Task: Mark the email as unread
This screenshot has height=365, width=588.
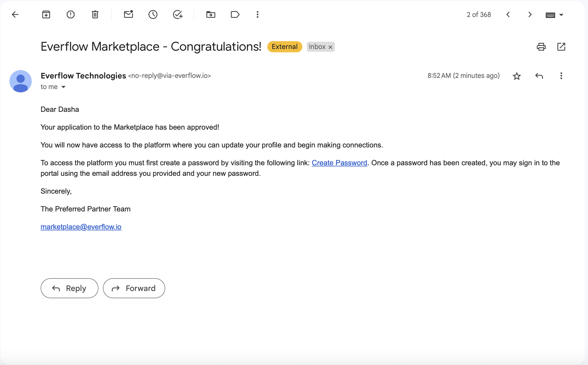Action: coord(129,14)
